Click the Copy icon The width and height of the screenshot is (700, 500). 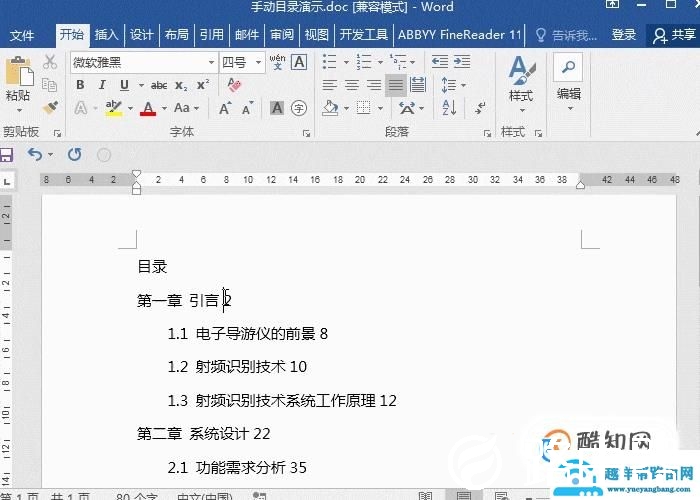coord(49,85)
